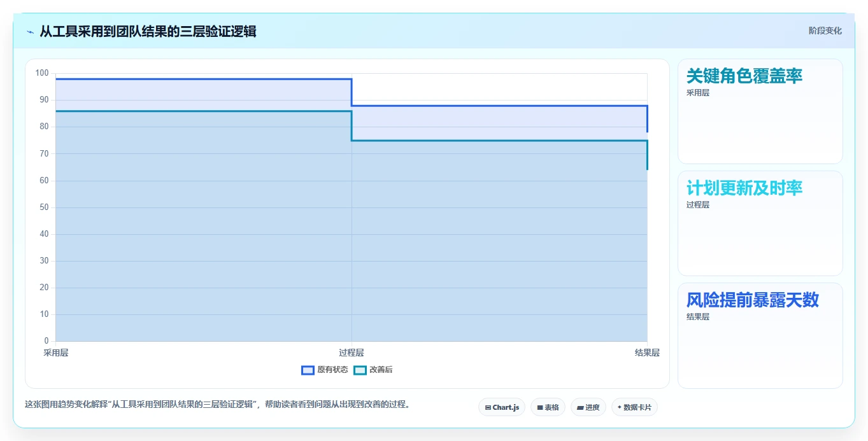Toggle the 原有状态 legend swatch
The image size is (868, 441).
(308, 370)
